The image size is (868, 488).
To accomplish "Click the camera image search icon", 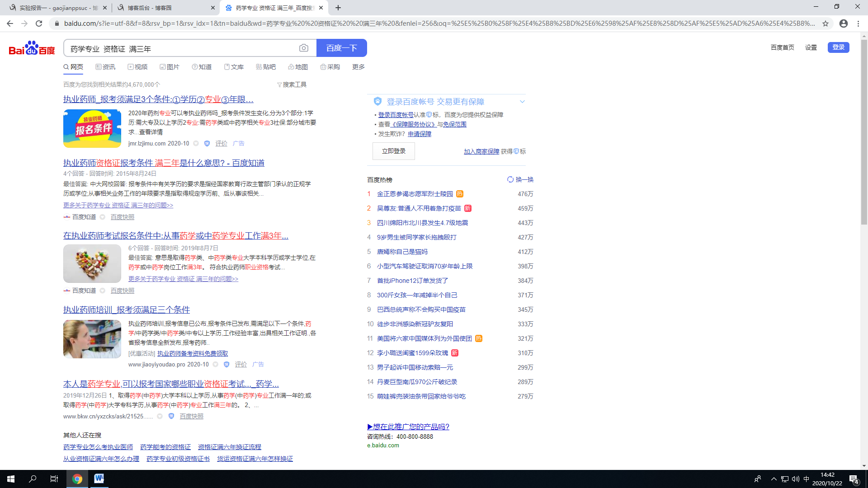I will (x=304, y=48).
